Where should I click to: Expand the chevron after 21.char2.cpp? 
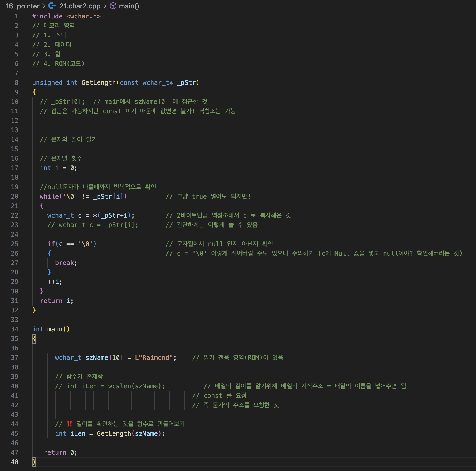point(105,6)
